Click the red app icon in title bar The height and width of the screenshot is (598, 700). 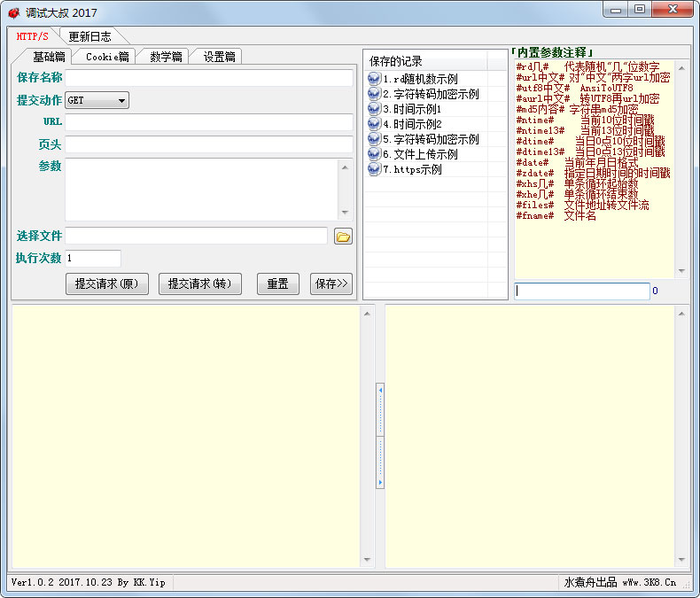pos(14,13)
